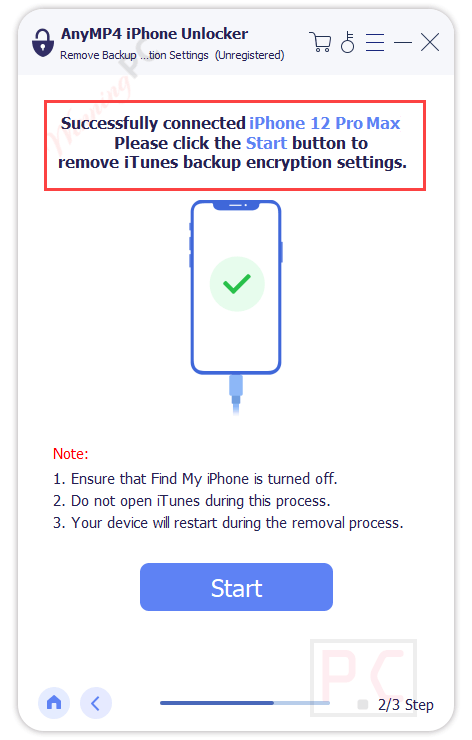Click the key-shaped register icon

pyautogui.click(x=348, y=42)
